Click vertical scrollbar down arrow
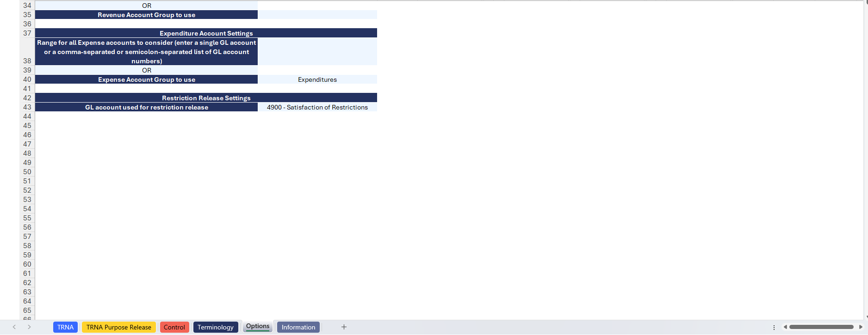 [x=866, y=317]
